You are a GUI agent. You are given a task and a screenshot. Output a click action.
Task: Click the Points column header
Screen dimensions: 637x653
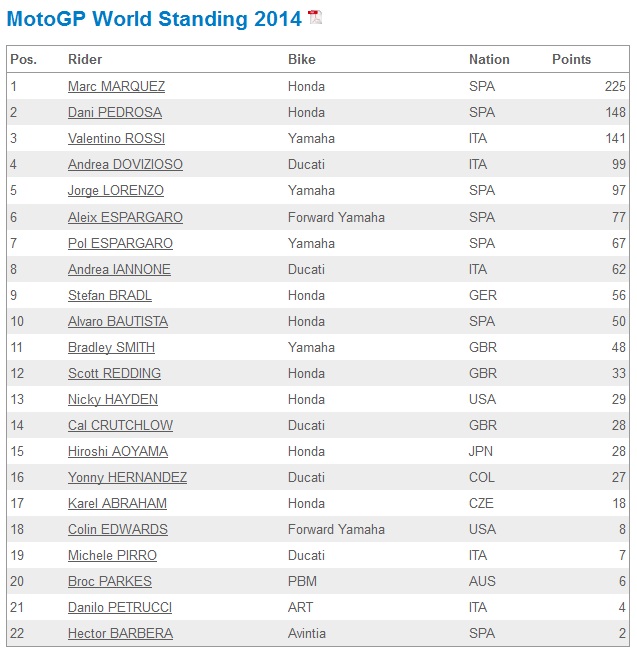pos(571,60)
